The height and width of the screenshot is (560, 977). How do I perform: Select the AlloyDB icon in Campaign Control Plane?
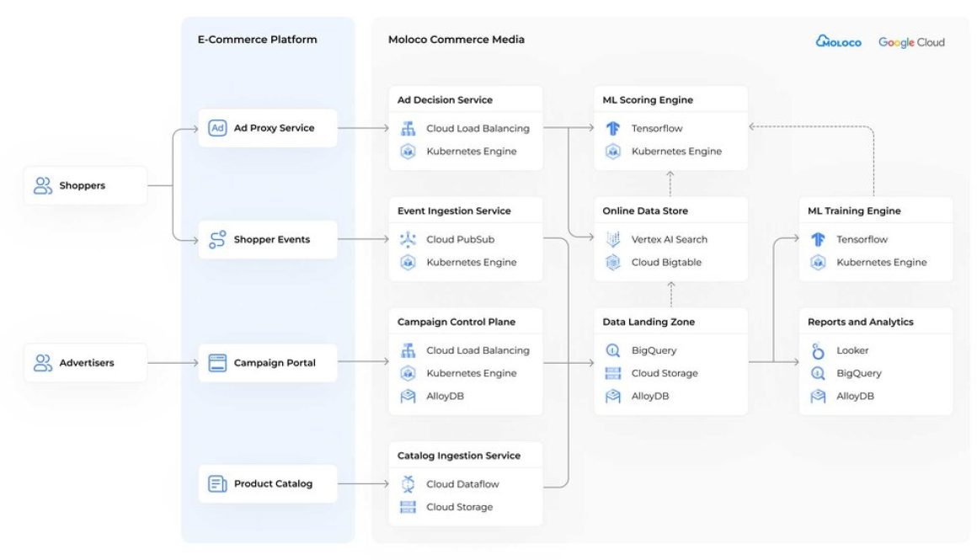click(x=409, y=396)
